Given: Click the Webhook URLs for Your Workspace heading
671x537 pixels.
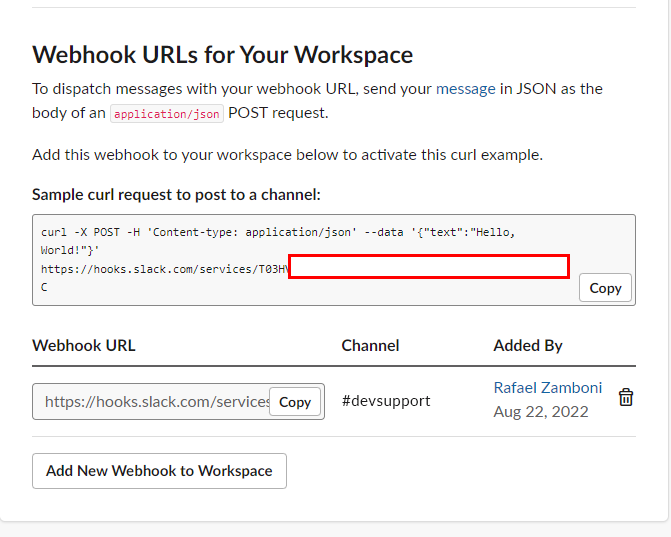Looking at the screenshot, I should (x=223, y=55).
